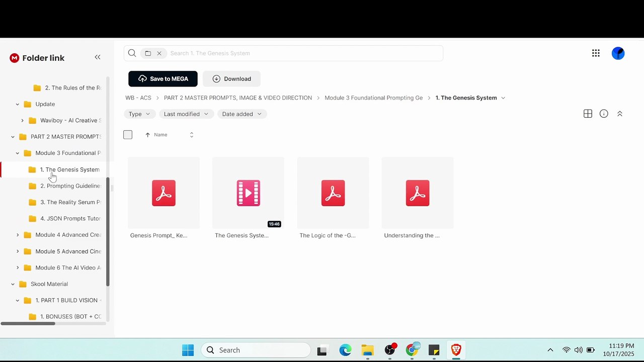This screenshot has width=644, height=362.
Task: Collapse the header with double-chevron icon
Action: click(x=620, y=114)
